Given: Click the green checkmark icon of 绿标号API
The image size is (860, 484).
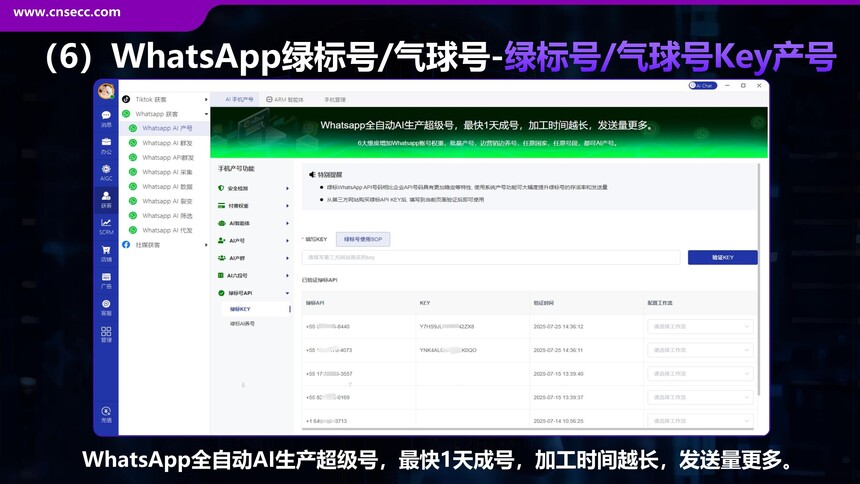Looking at the screenshot, I should point(221,293).
